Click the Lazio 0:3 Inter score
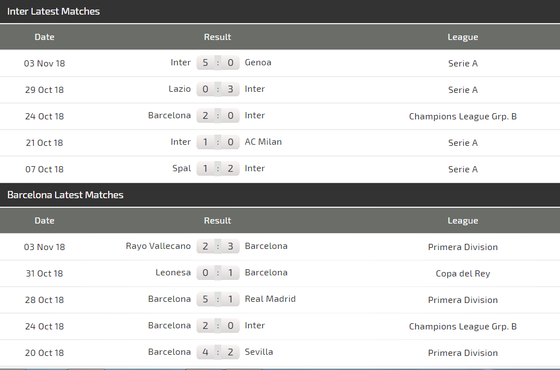This screenshot has height=370, width=560. (218, 89)
